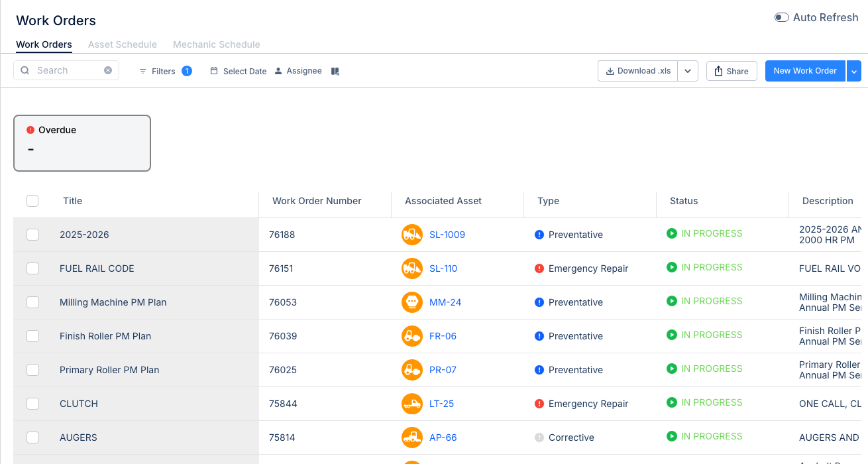Click the loader icon next to LT-25
The width and height of the screenshot is (868, 464).
(411, 403)
